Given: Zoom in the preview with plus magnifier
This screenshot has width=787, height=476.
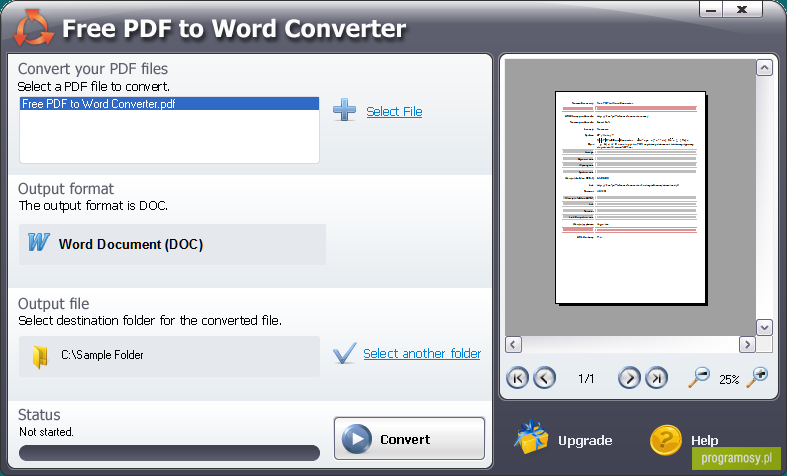Looking at the screenshot, I should (x=757, y=377).
